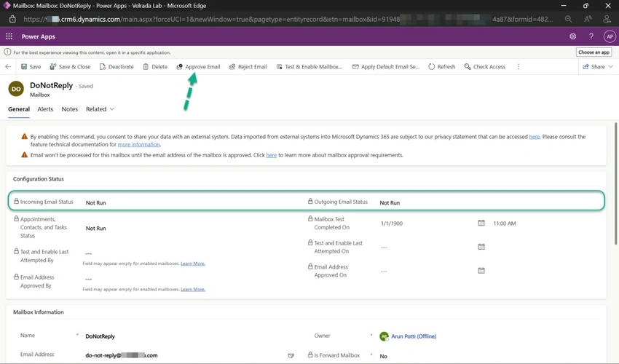Viewport: 619px width, 364px height.
Task: Deactivate the mailbox
Action: click(117, 67)
